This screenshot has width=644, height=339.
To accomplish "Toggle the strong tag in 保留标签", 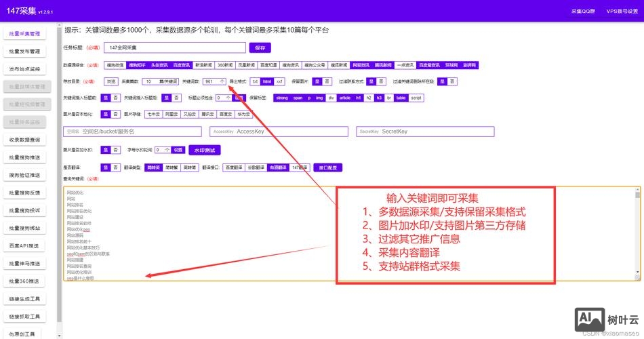I will (282, 98).
